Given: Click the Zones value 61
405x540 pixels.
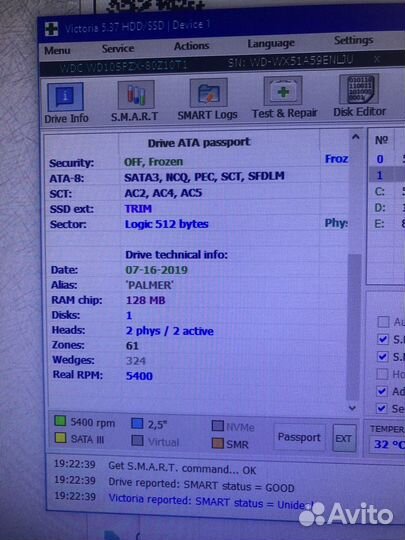Looking at the screenshot, I should click(132, 345).
